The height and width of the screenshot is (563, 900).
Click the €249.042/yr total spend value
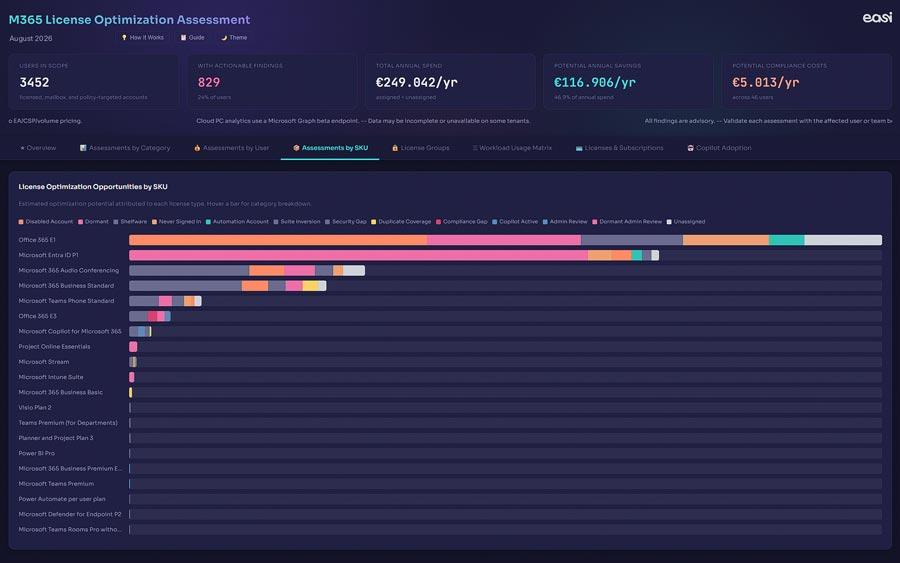417,83
